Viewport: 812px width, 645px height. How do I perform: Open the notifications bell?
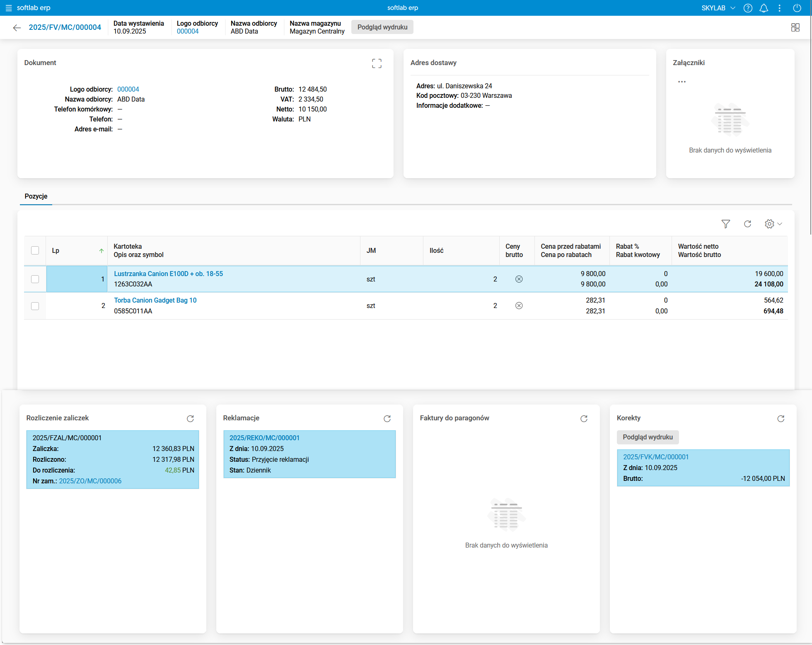point(764,8)
